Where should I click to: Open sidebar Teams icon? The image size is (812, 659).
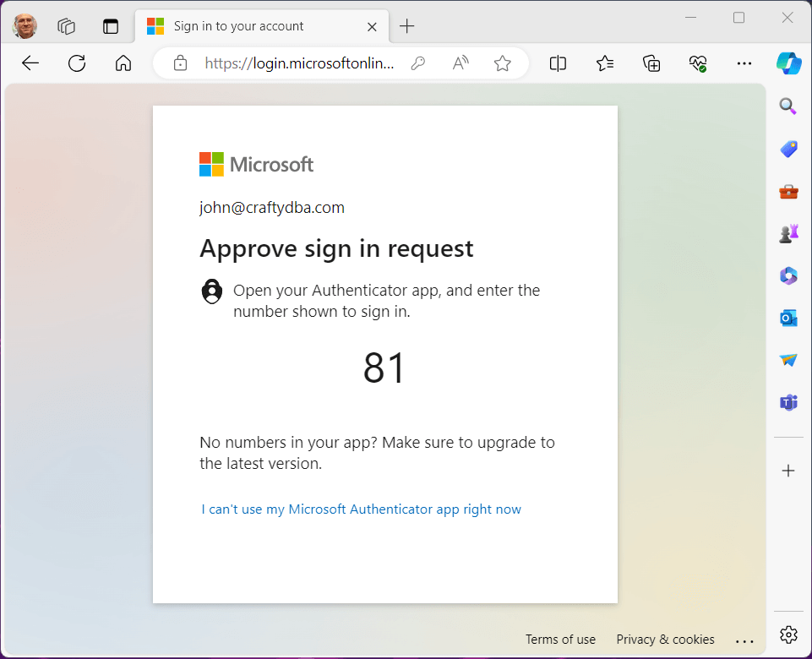click(x=788, y=402)
